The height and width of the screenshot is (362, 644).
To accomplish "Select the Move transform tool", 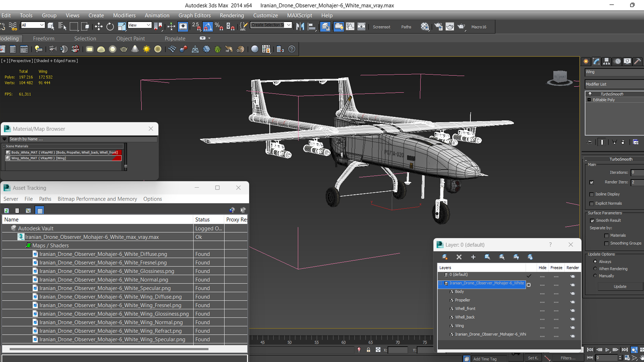I will click(x=99, y=26).
